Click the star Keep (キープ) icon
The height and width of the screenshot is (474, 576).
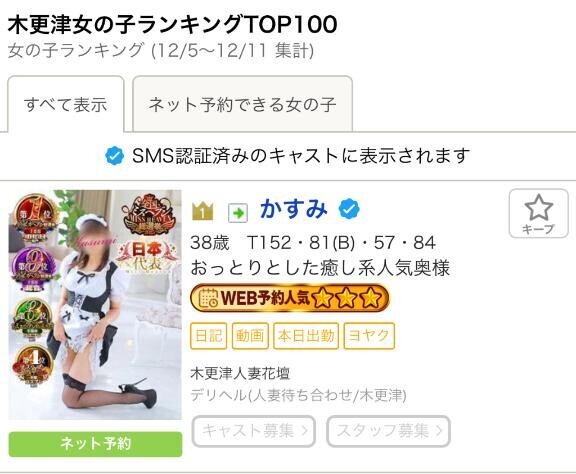coord(538,213)
